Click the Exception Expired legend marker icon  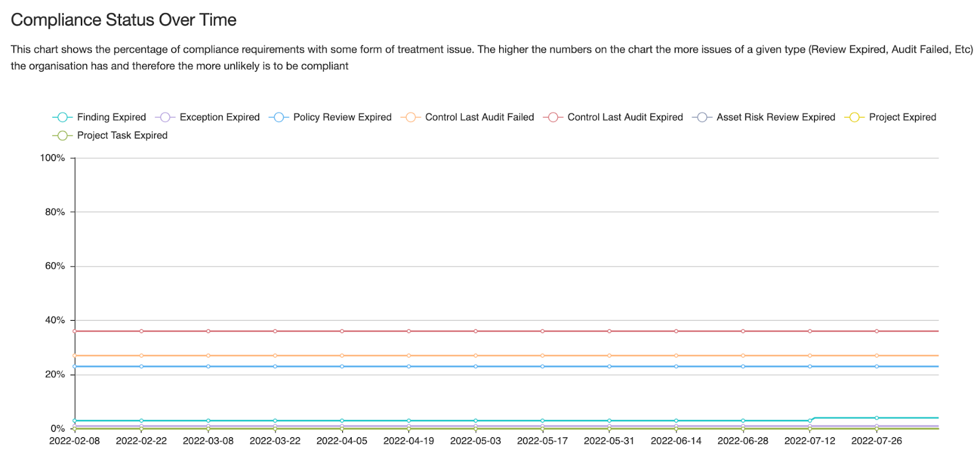(165, 117)
